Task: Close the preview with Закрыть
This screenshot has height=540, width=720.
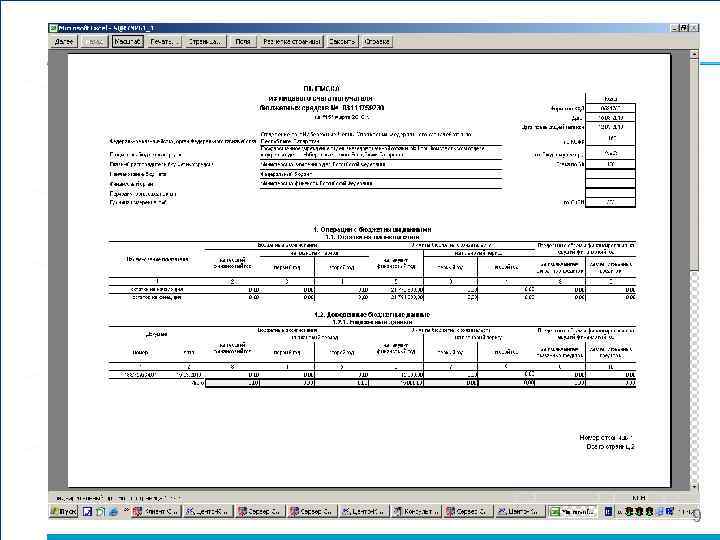Action: click(342, 42)
